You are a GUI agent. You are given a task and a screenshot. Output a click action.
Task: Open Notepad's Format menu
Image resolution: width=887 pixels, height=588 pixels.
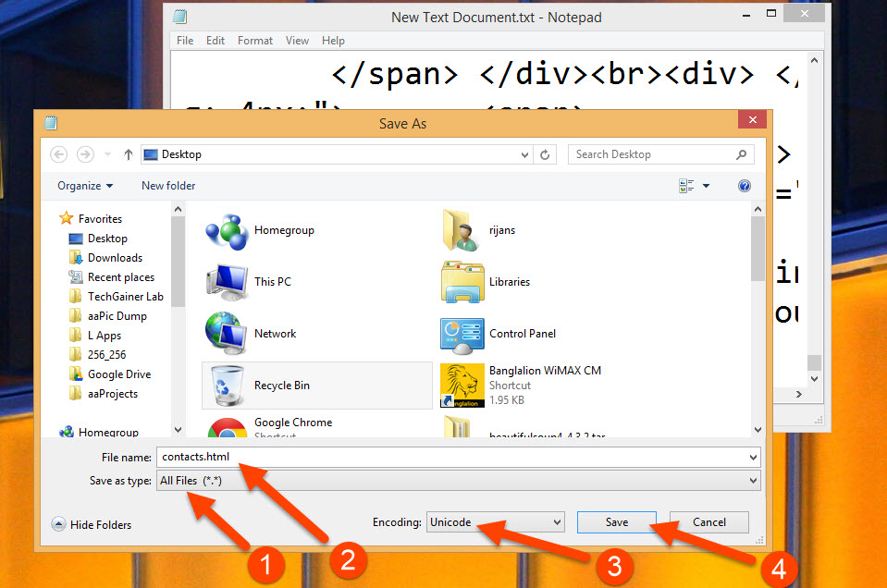pos(254,40)
